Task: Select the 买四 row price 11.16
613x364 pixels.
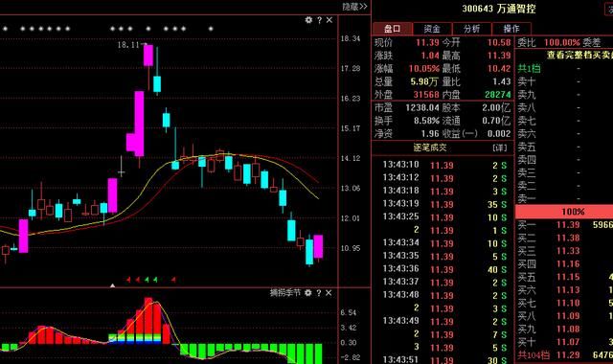Action: tap(568, 264)
